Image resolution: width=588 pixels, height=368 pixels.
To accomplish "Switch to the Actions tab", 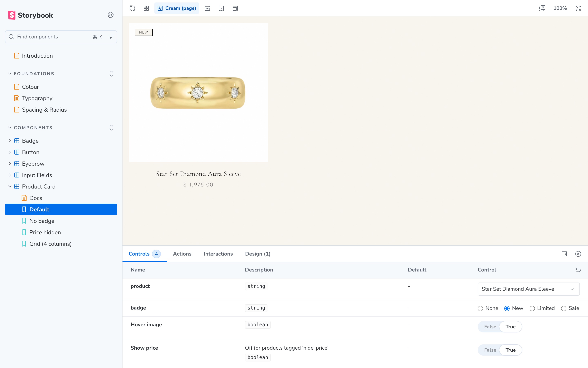I will [182, 254].
